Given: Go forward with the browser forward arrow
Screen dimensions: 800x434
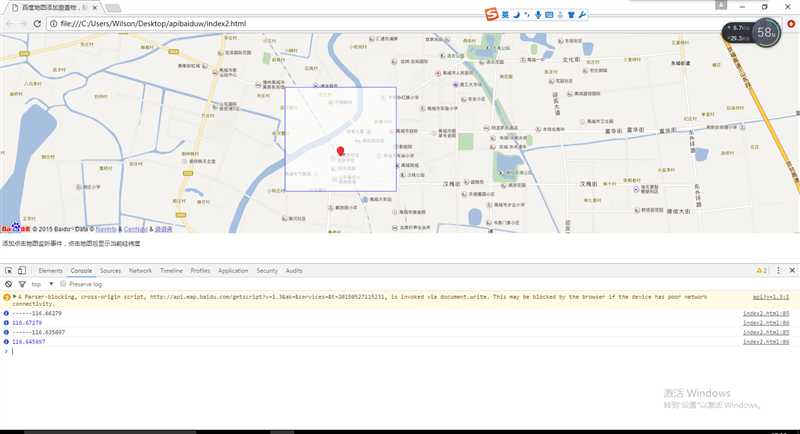Looking at the screenshot, I should point(23,23).
